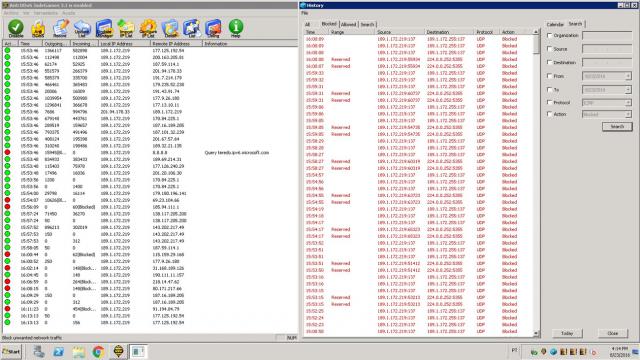Click the Windows Start button
Viewport: 640px width, 360px height.
click(11, 351)
